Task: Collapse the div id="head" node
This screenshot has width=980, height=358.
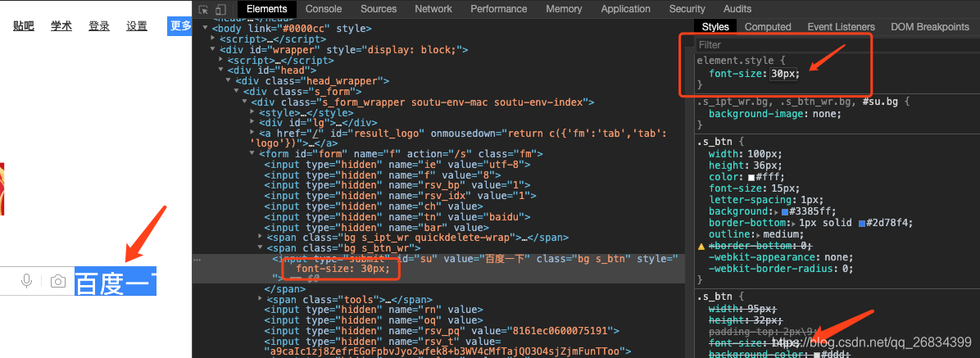Action: point(222,70)
